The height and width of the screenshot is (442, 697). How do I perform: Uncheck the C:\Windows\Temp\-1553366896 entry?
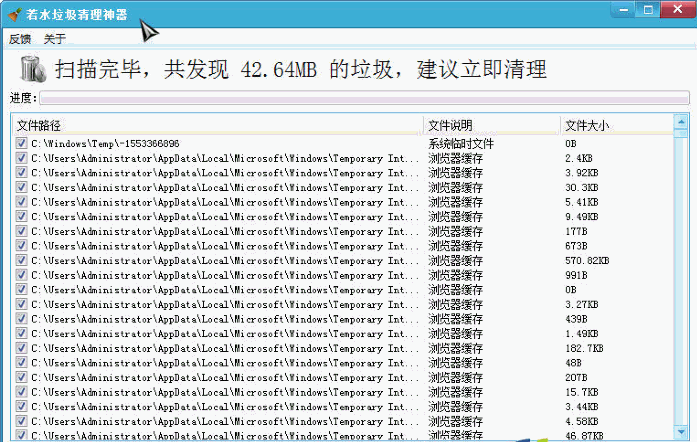pos(21,143)
